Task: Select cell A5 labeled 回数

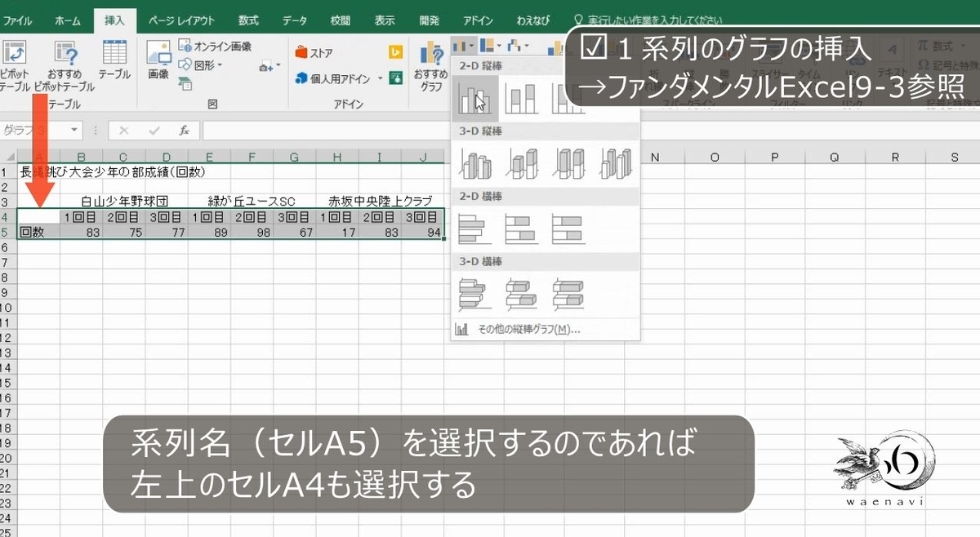Action: (x=38, y=232)
